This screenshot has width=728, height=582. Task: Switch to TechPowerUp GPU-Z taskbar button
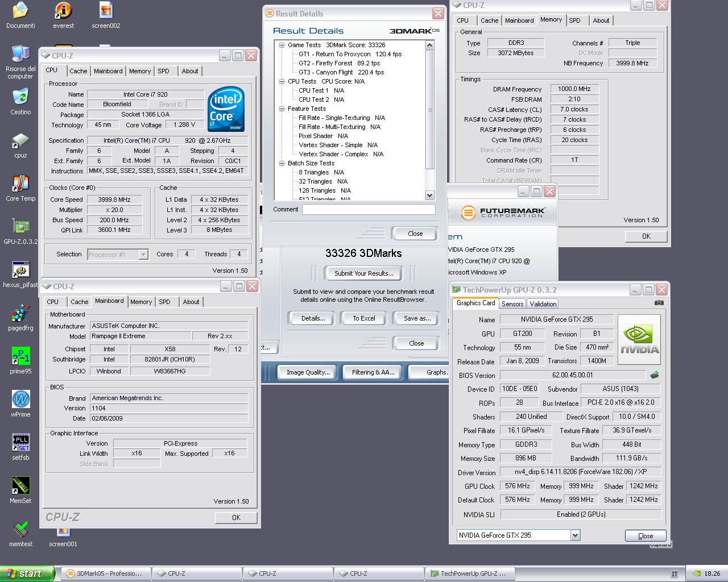469,573
